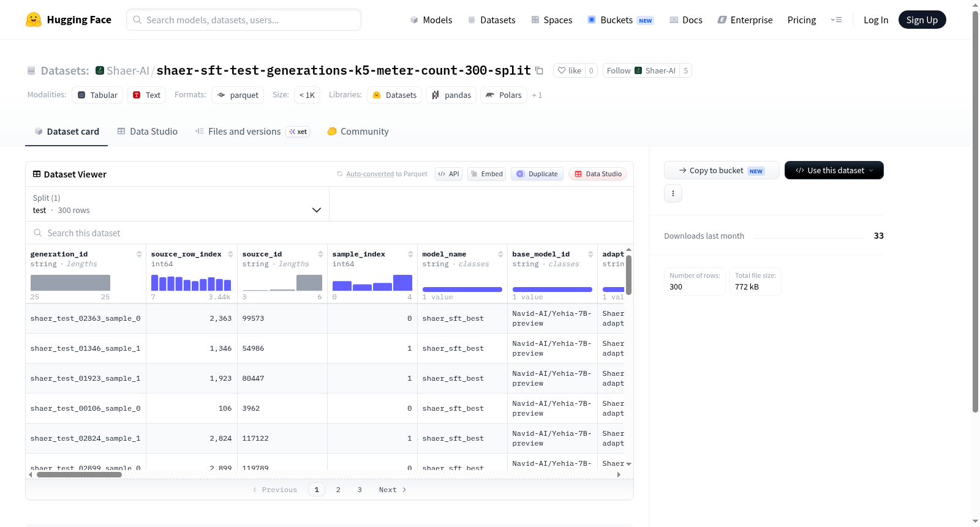The width and height of the screenshot is (980, 527).
Task: Click the Duplicate button
Action: pos(537,174)
